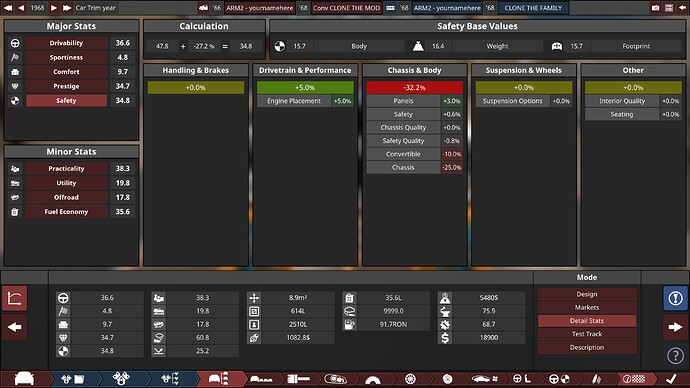Click the car icon beside '66 in top bar
This screenshot has width=690, height=388.
[203, 8]
